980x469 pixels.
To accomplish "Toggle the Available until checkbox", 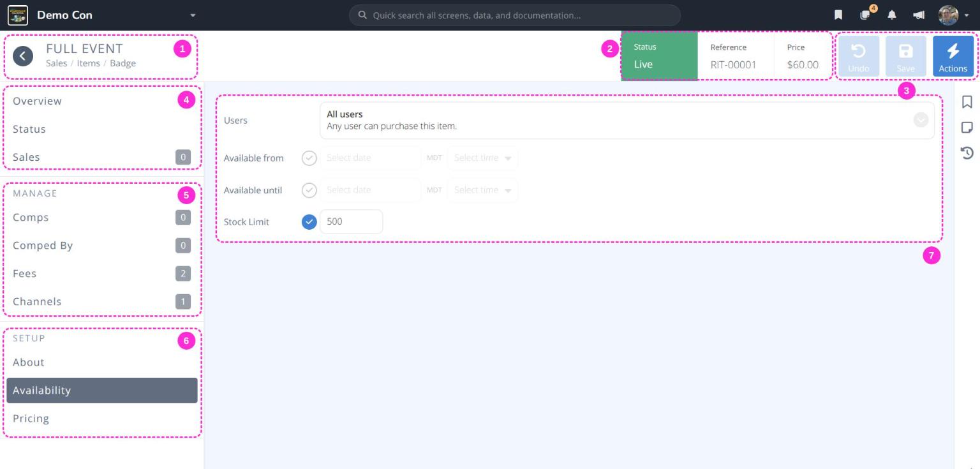I will [309, 190].
